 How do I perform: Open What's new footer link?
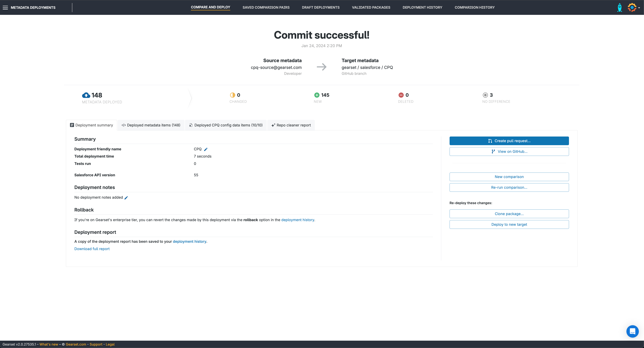tap(49, 345)
